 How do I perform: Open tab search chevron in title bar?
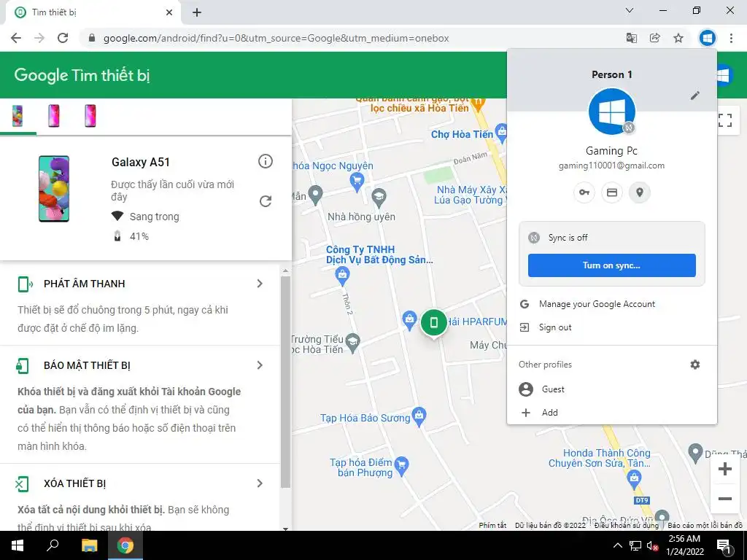tap(630, 10)
